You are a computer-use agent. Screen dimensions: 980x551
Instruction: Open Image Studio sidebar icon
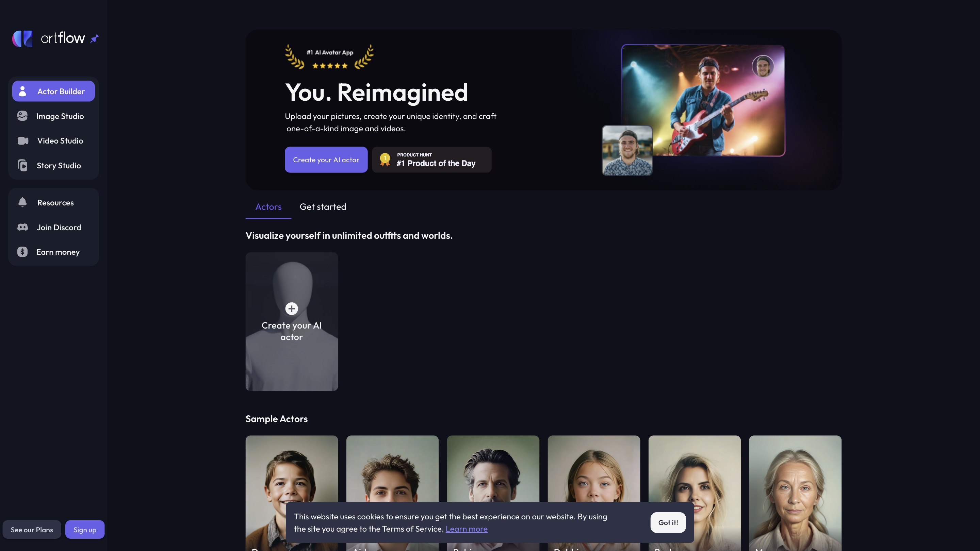tap(22, 116)
